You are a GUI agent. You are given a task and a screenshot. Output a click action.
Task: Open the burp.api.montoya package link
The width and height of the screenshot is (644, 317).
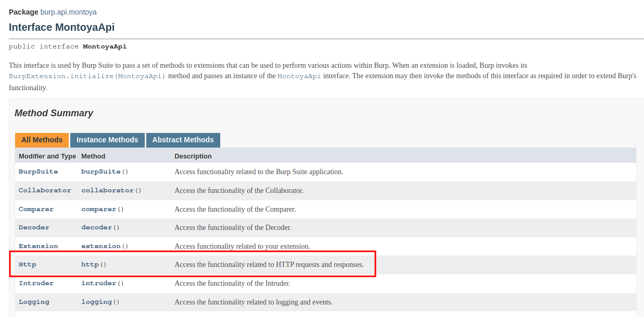click(x=68, y=12)
